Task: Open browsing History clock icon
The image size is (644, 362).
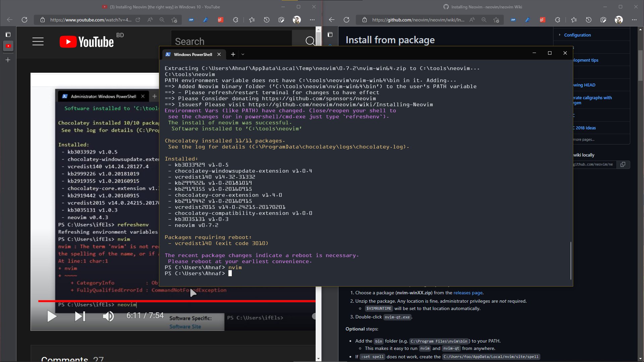Action: 267,20
